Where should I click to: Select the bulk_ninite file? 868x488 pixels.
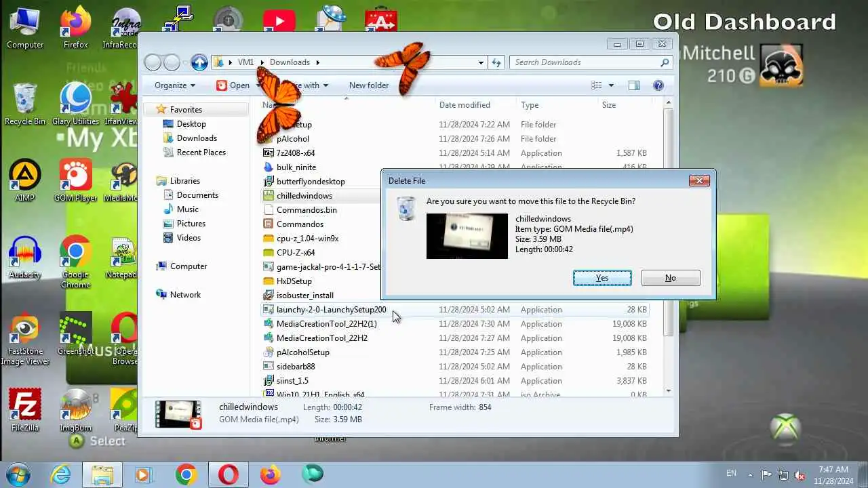tap(296, 167)
